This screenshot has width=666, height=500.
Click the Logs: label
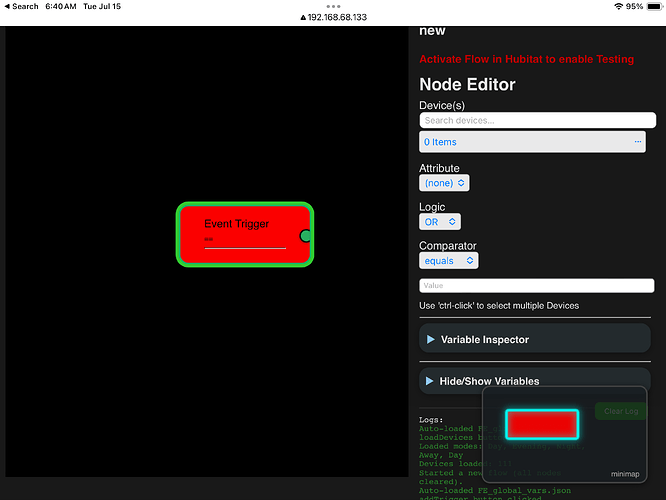point(431,420)
